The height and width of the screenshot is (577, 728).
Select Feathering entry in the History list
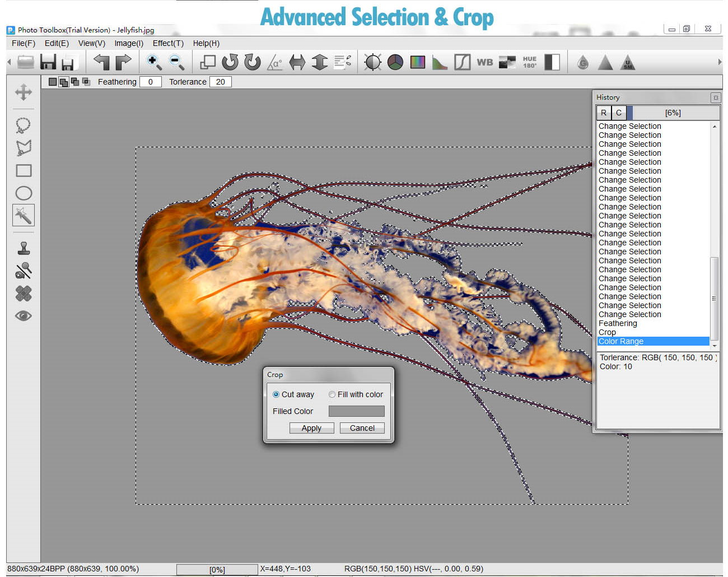click(x=618, y=323)
